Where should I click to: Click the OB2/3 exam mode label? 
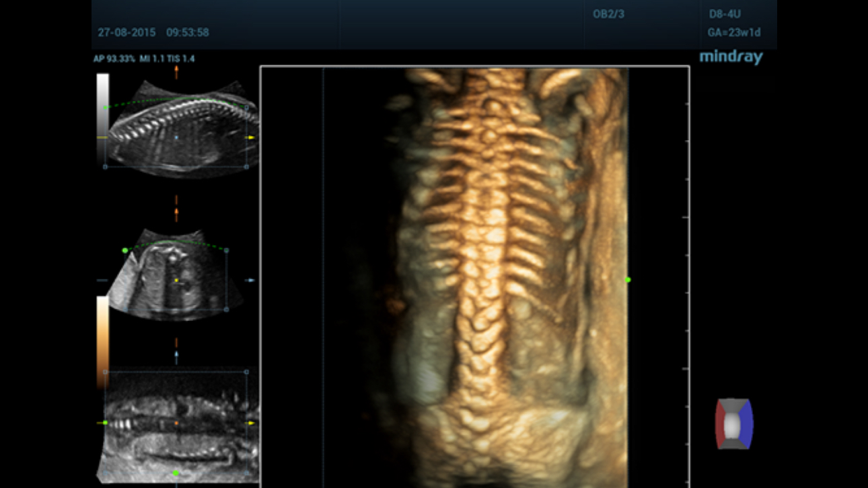point(608,14)
